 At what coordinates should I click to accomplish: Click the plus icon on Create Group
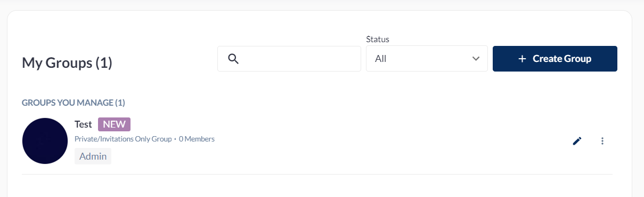(522, 59)
